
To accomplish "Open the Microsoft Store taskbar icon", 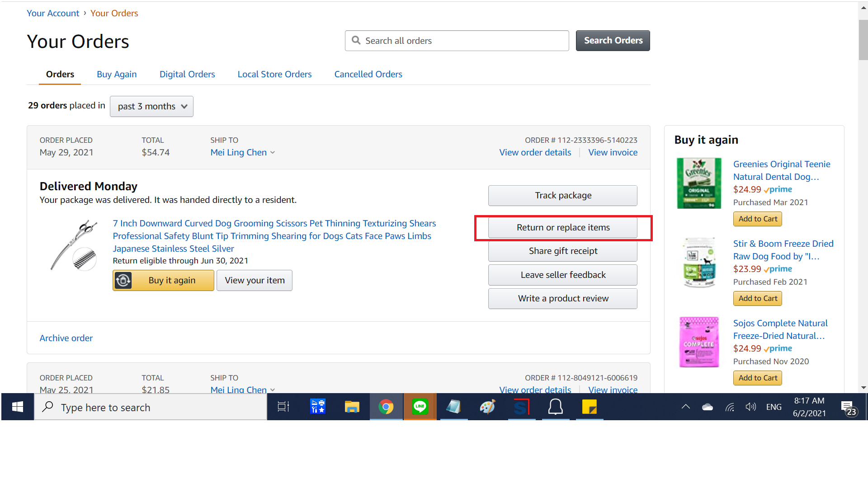I will (318, 407).
